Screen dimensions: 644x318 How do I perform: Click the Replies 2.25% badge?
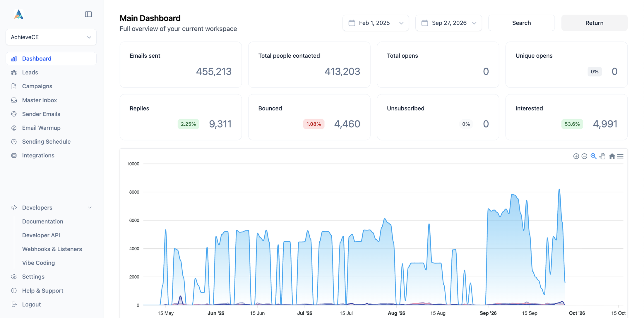[188, 124]
